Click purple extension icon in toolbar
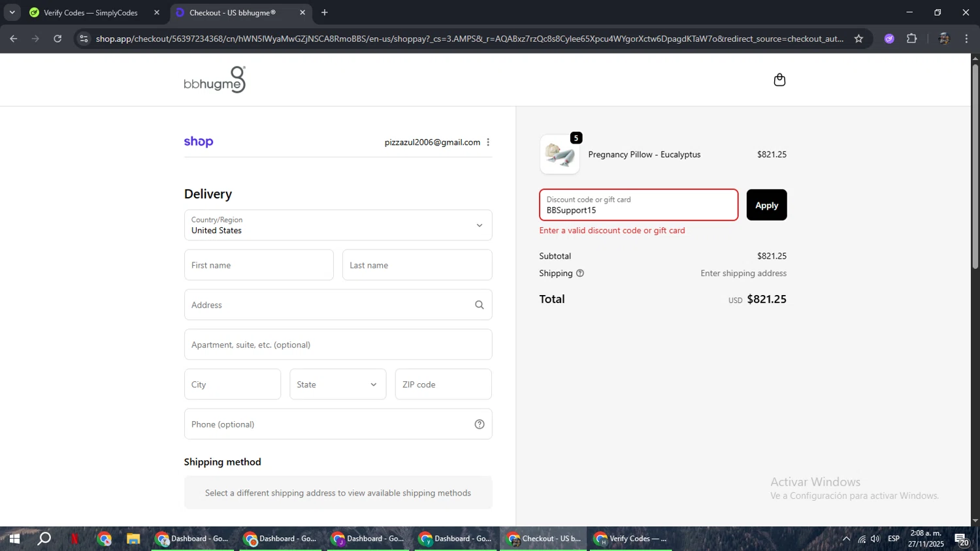980x551 pixels. (x=889, y=39)
